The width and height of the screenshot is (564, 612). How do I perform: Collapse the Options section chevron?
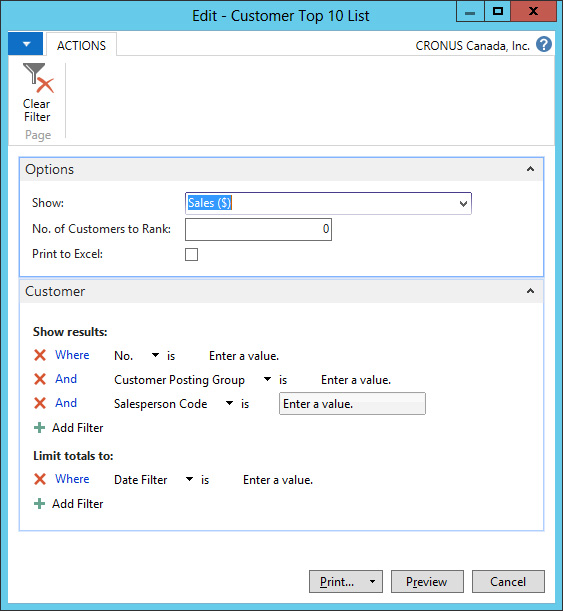pyautogui.click(x=530, y=169)
